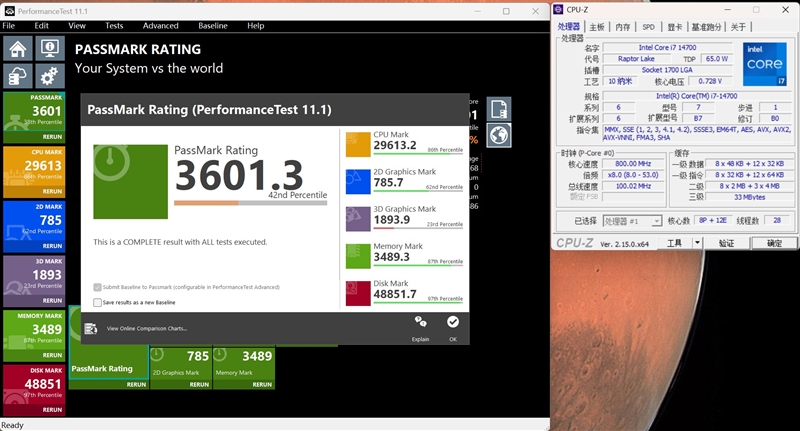Viewport: 800px width, 431px height.
Task: Click the 800.00 MHz core speed field
Action: pos(633,164)
